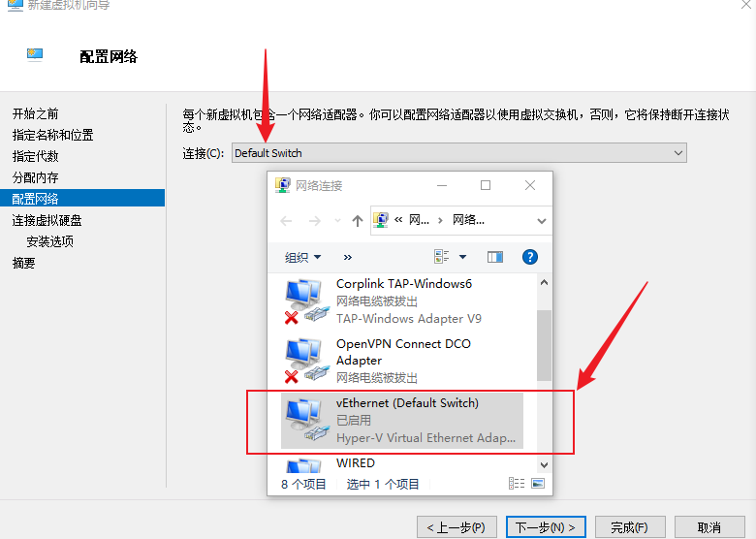Image resolution: width=756 pixels, height=539 pixels.
Task: Click the TAP-Windows Adapter V9 text
Action: point(409,319)
